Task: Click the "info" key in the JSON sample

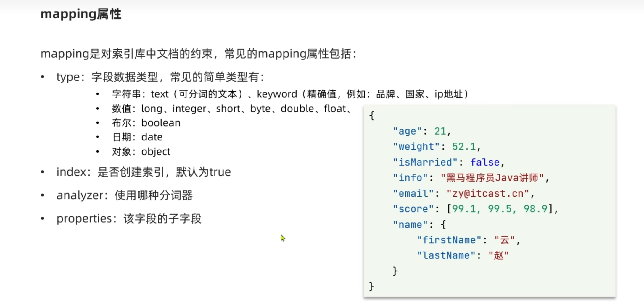Action: point(410,178)
